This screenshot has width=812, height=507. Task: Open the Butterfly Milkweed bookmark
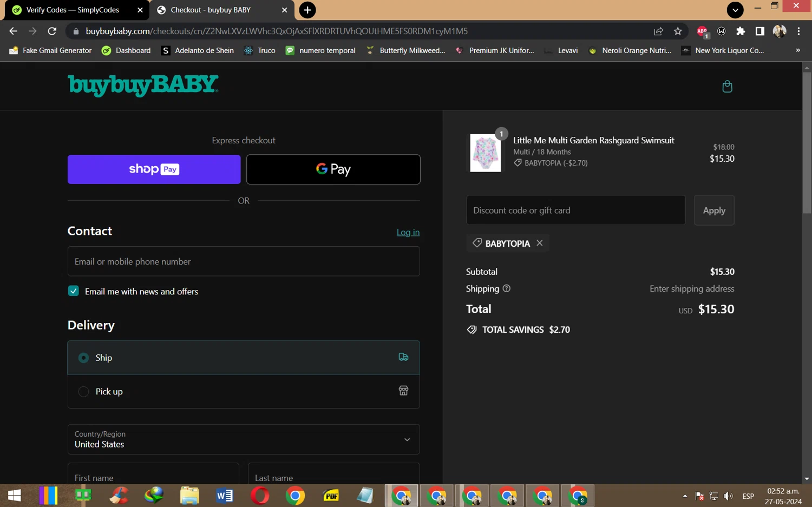tap(405, 50)
